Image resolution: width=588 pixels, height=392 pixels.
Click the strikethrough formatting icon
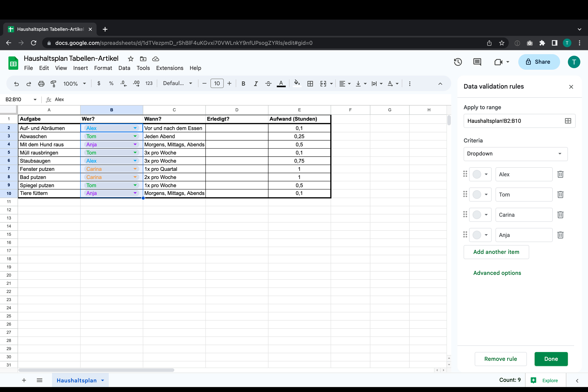click(x=268, y=84)
